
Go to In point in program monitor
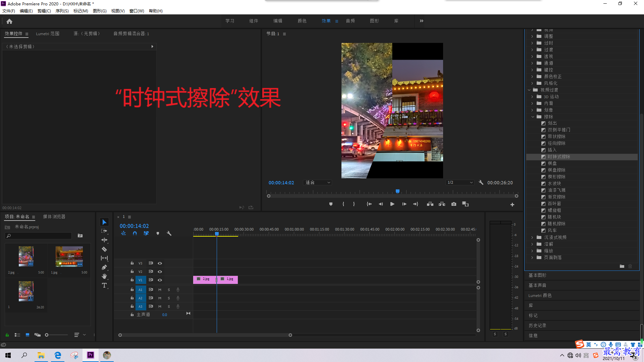click(x=369, y=204)
